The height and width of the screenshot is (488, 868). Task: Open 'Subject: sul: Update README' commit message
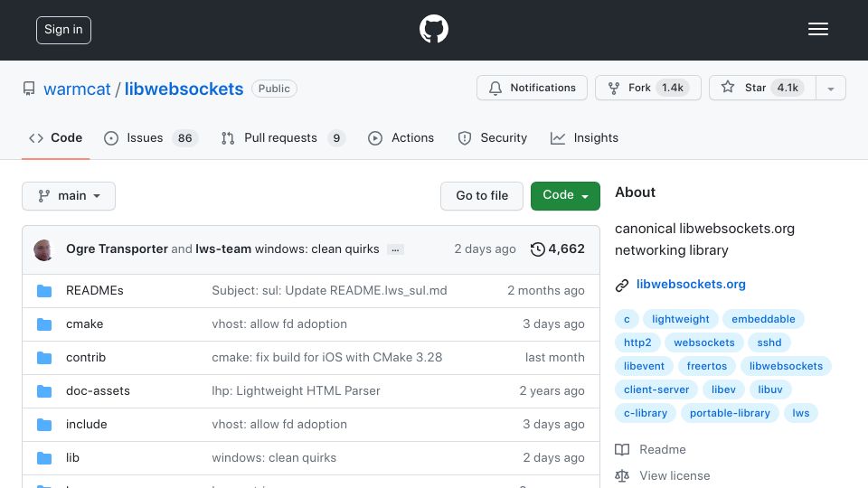[329, 291]
